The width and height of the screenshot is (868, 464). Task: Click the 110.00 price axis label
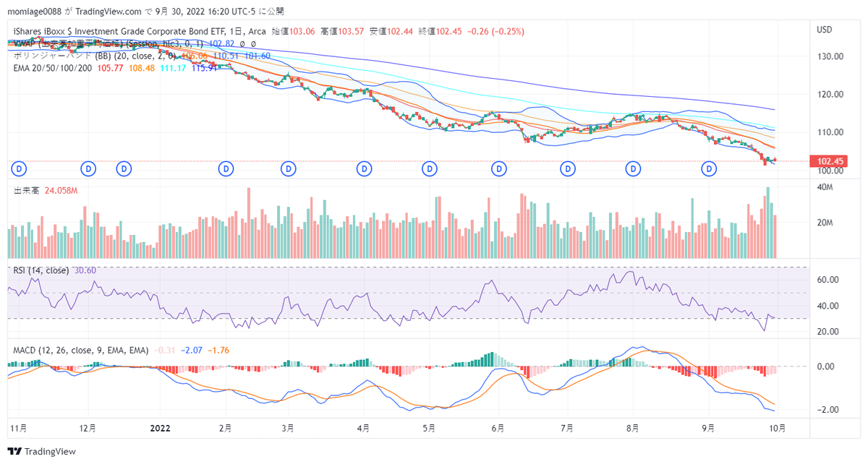coord(831,132)
